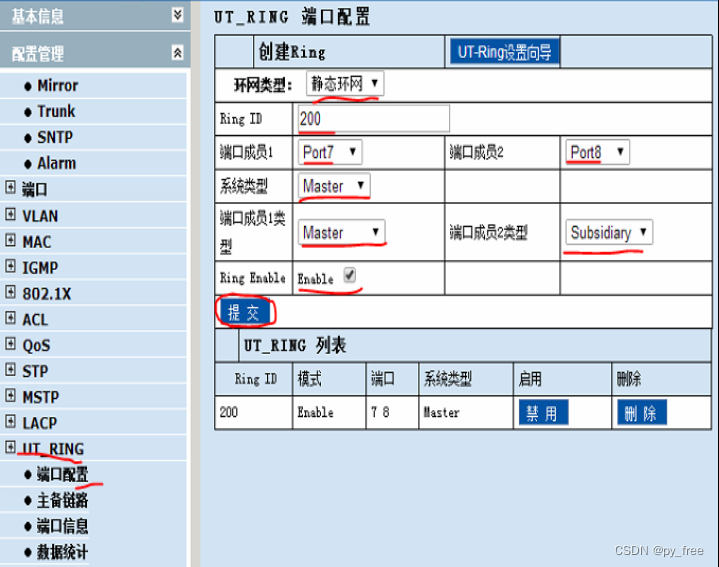This screenshot has width=719, height=567.
Task: Toggle the Ring Enable checkbox
Action: [x=349, y=275]
